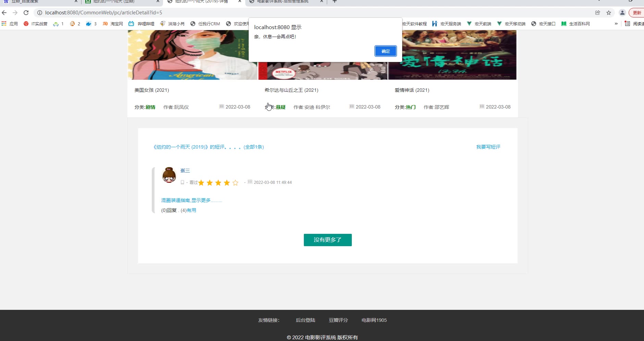This screenshot has width=644, height=341.
Task: Mark review as 有用
Action: (x=191, y=210)
